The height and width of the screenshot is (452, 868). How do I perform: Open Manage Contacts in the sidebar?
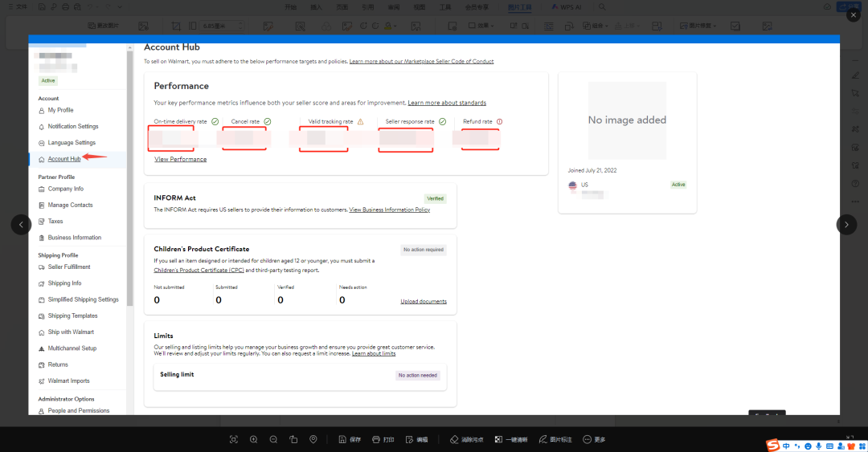[x=70, y=205]
